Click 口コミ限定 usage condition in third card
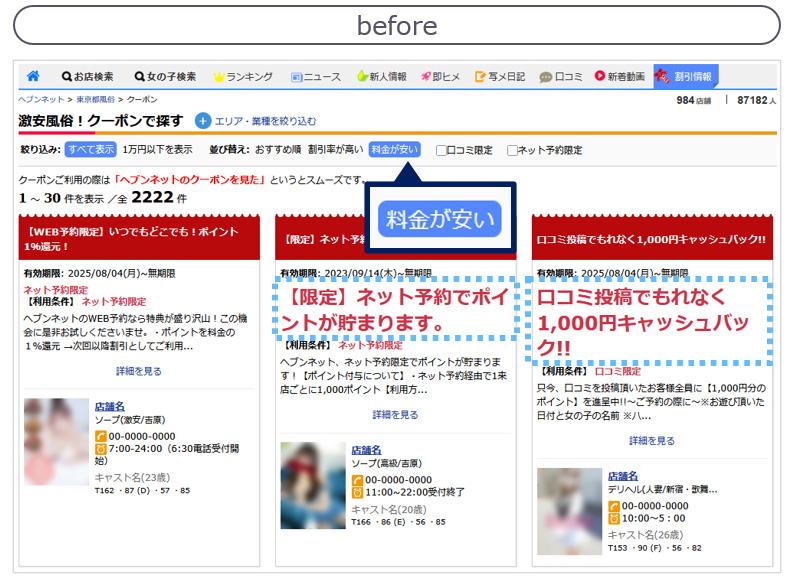Image resolution: width=794 pixels, height=584 pixels. tap(617, 371)
